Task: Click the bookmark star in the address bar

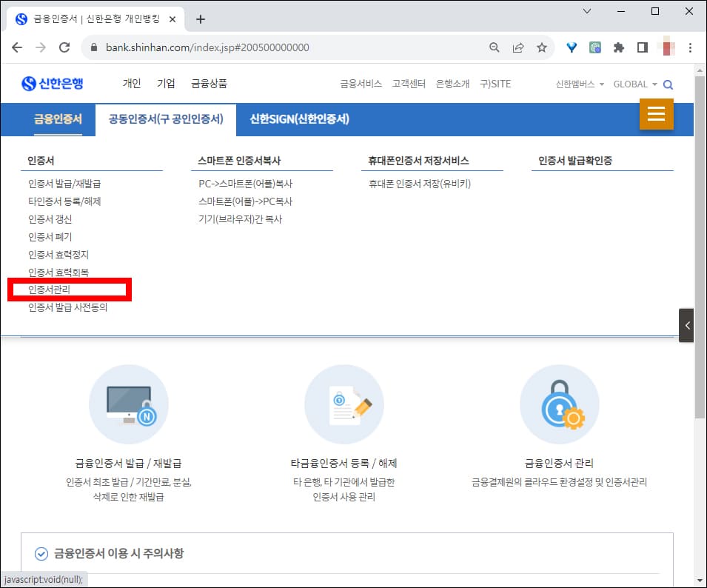Action: [542, 47]
